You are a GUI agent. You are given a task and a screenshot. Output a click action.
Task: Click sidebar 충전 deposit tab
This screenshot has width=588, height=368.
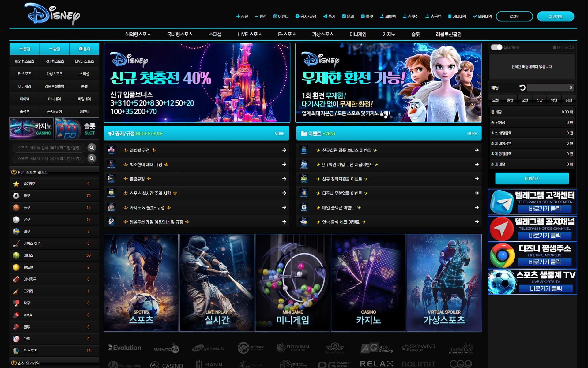[x=24, y=49]
